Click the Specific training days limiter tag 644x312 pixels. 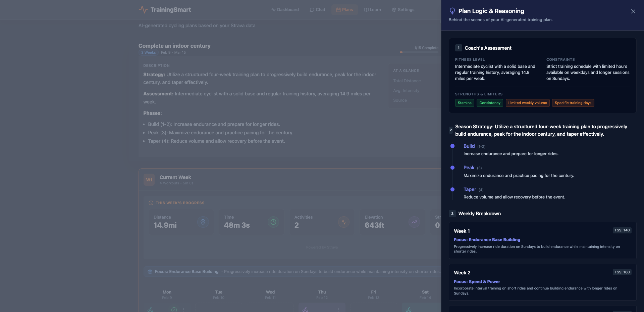(x=573, y=103)
